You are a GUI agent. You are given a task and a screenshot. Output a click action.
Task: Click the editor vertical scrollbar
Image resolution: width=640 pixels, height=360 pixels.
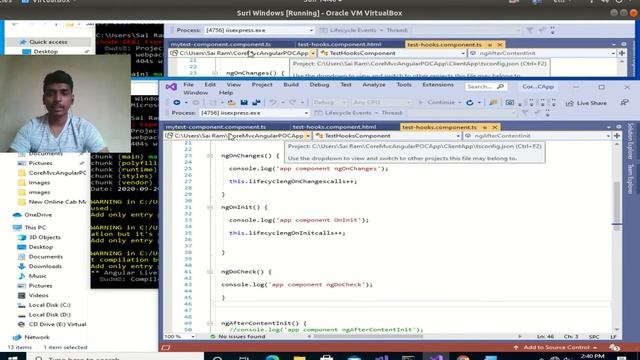tap(617, 204)
